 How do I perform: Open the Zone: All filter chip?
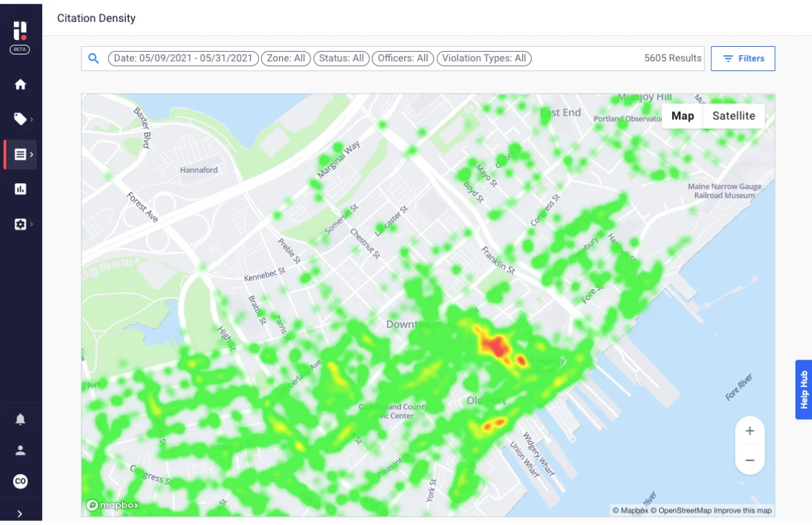286,59
